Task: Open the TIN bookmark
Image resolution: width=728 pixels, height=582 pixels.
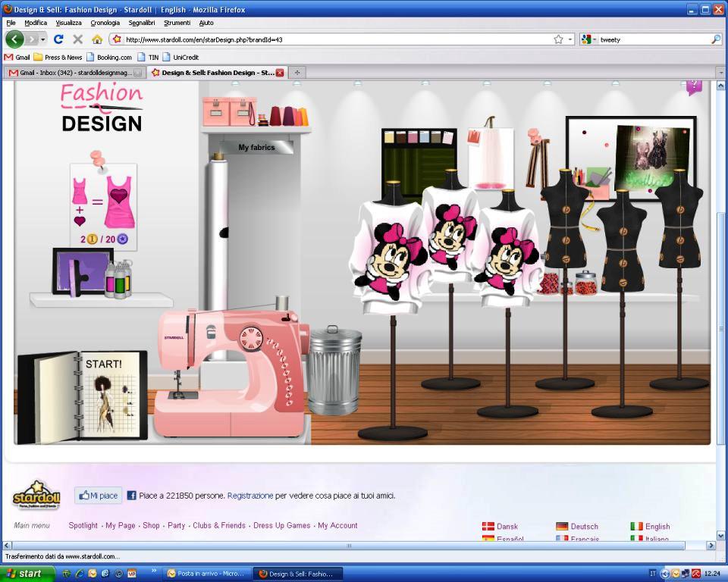Action: (148, 58)
